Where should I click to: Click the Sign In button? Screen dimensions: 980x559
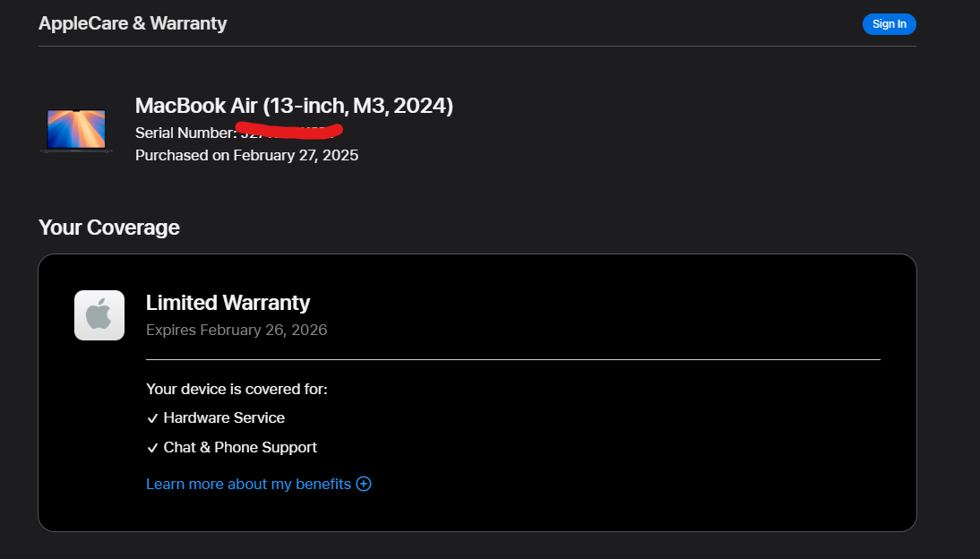pyautogui.click(x=889, y=24)
